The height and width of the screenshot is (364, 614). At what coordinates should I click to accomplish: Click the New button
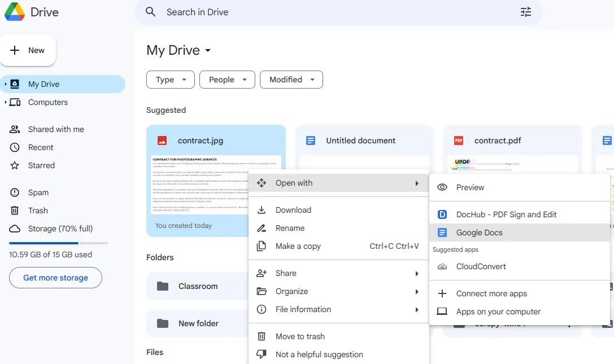tap(28, 50)
